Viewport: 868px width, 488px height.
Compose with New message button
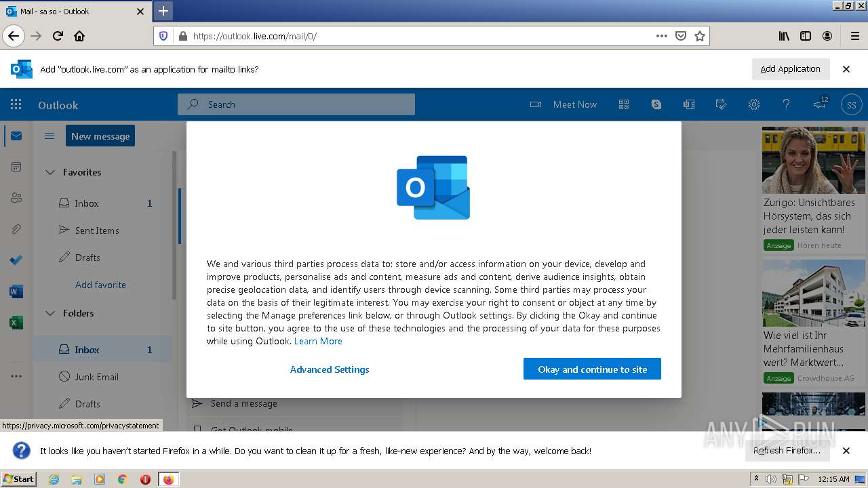coord(100,136)
